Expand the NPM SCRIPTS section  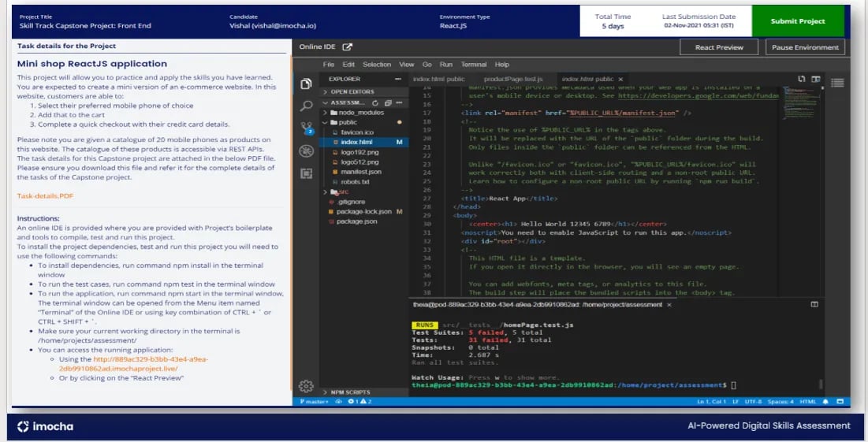[x=365, y=392]
